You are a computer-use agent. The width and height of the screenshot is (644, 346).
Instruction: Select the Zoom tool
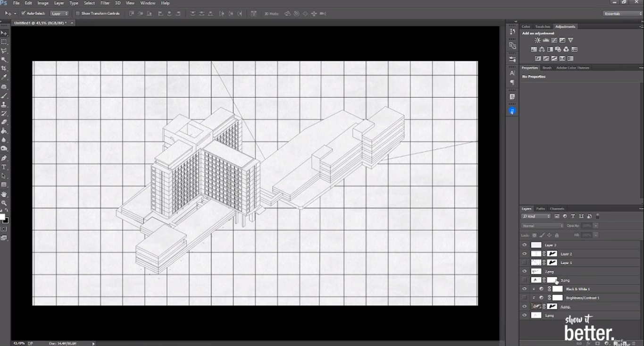coord(5,203)
